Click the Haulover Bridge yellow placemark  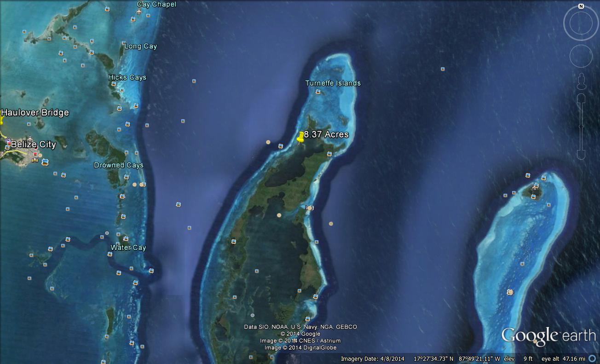1,121
